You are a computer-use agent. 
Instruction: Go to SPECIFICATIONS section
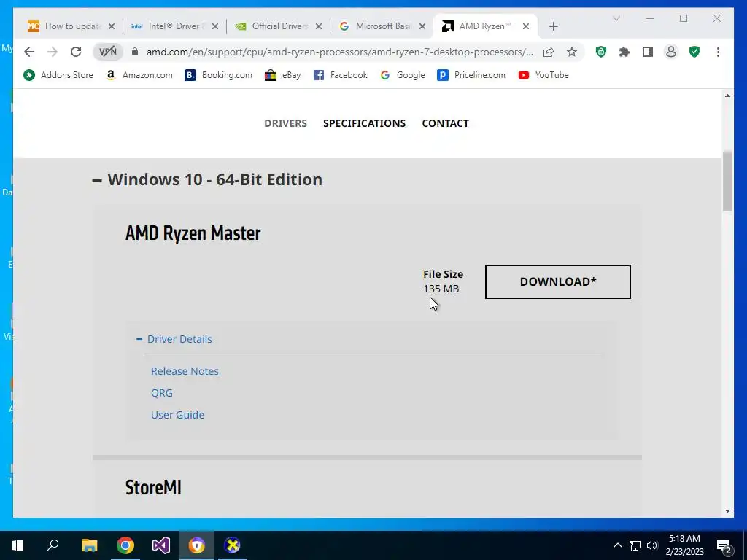(365, 123)
